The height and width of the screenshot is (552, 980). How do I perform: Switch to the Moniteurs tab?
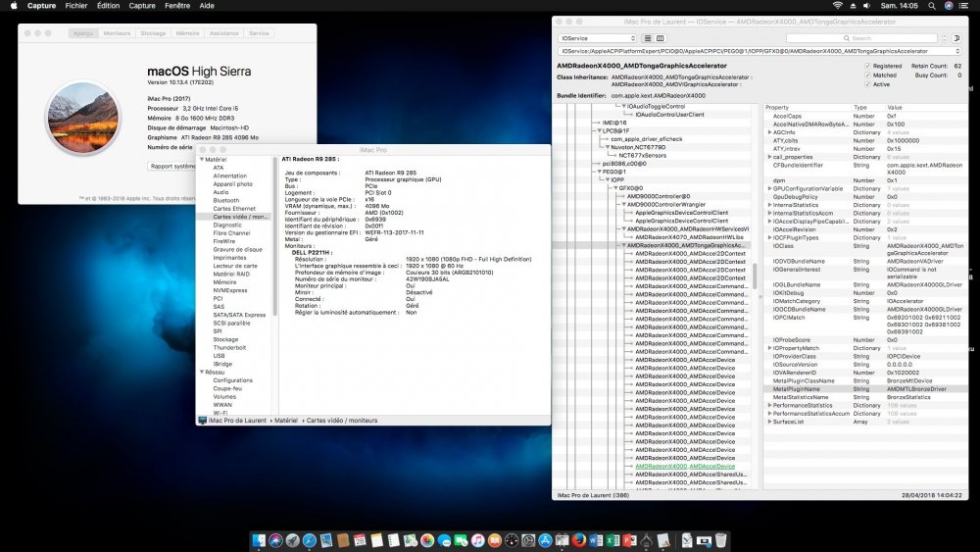tap(117, 33)
